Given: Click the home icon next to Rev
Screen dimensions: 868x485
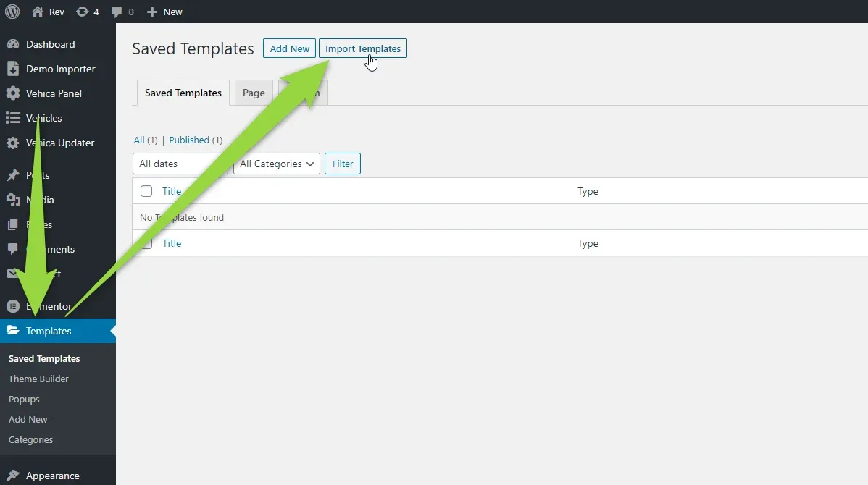Looking at the screenshot, I should pyautogui.click(x=38, y=12).
